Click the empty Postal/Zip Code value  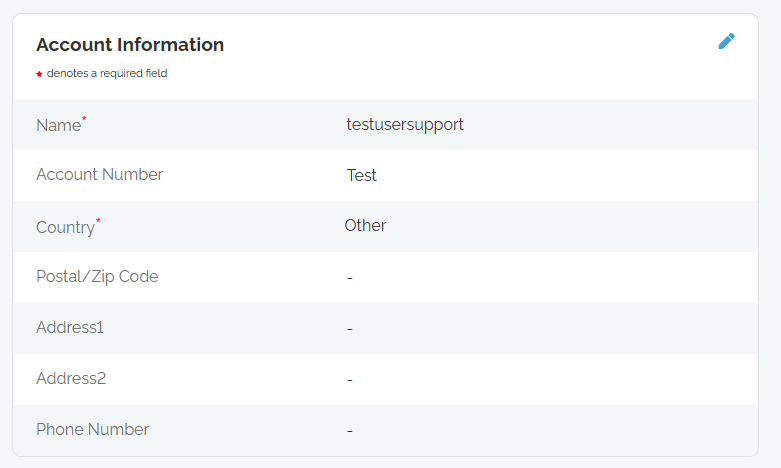(x=350, y=278)
